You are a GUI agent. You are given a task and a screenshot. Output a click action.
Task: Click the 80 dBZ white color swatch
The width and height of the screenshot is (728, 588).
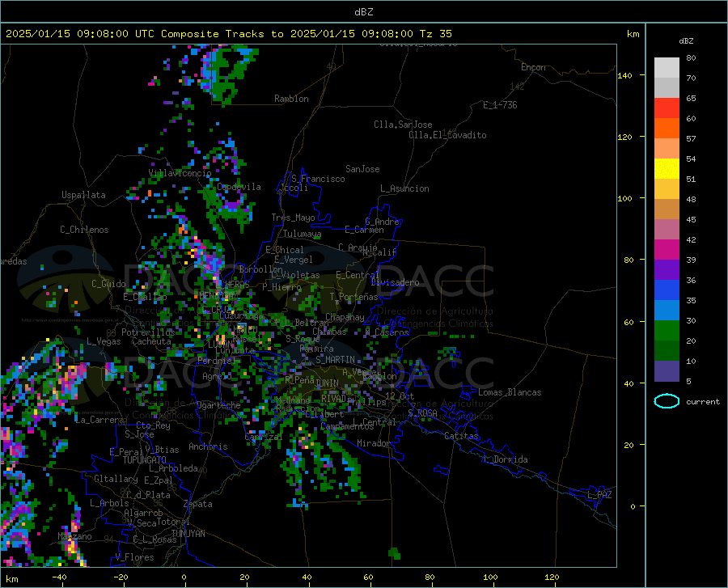tap(667, 68)
